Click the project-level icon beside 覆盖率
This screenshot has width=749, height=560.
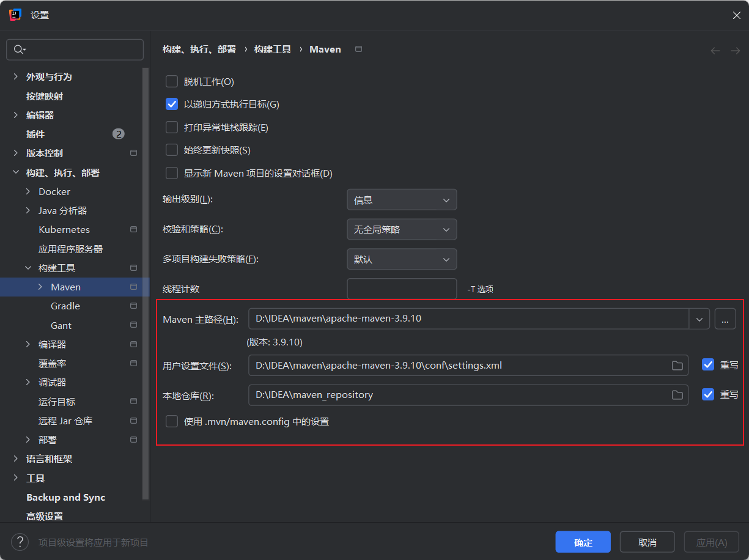133,363
